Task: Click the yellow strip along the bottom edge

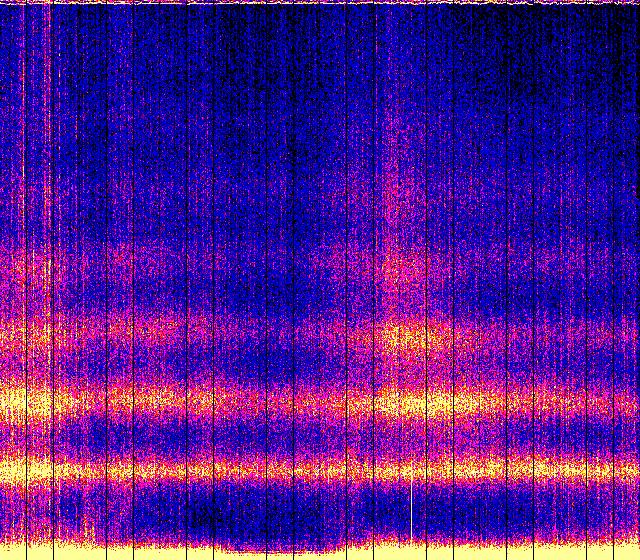Action: click(x=320, y=553)
